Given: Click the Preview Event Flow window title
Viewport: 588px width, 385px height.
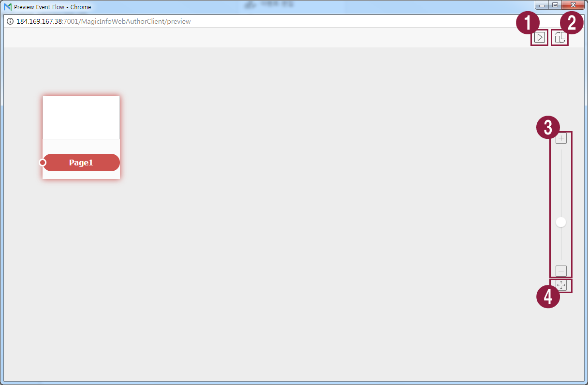Looking at the screenshot, I should pyautogui.click(x=53, y=7).
